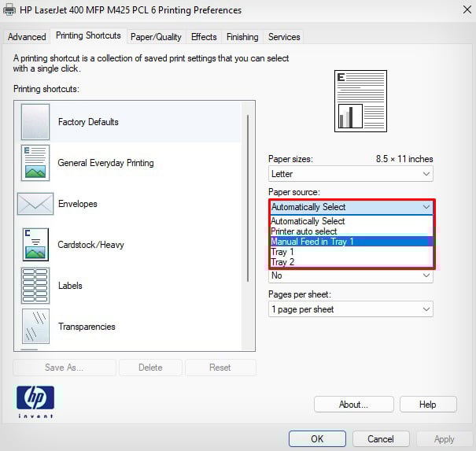Go to the Effects tab

point(204,37)
